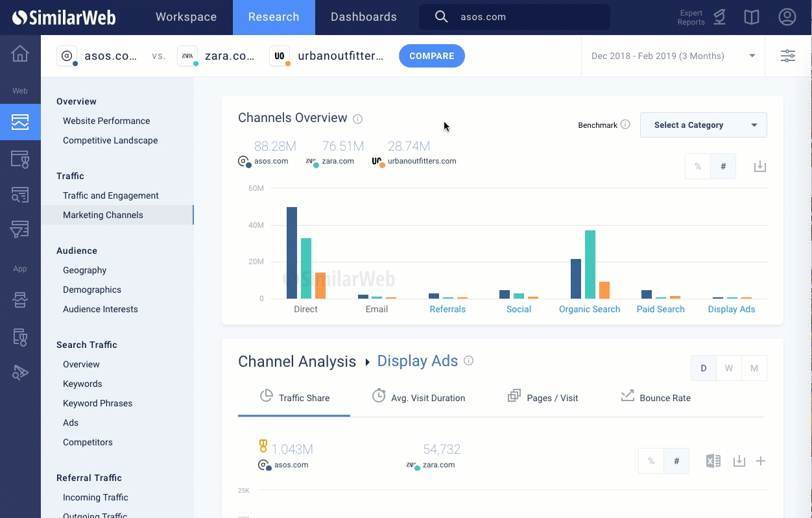
Task: Open Website Performance in sidebar
Action: (x=106, y=121)
